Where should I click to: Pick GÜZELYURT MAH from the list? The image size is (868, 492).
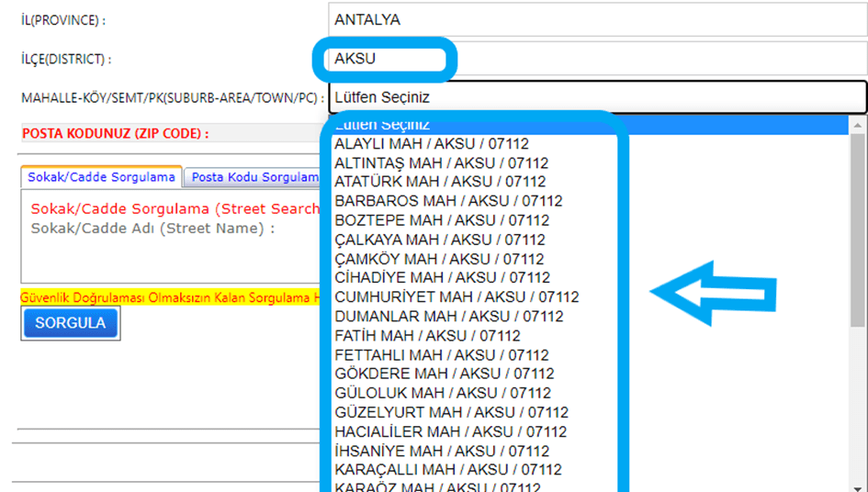pos(451,413)
